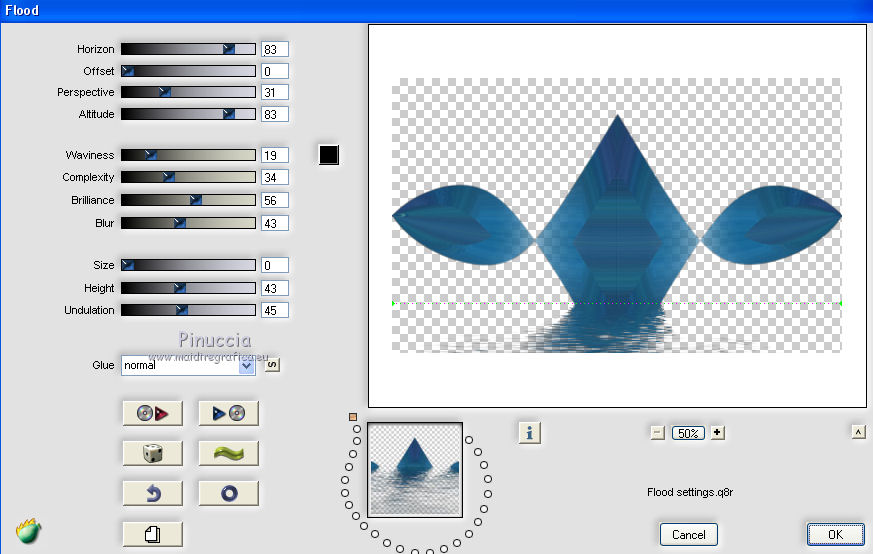Click the Perspective slider track
The height and width of the screenshot is (554, 873).
coord(188,92)
